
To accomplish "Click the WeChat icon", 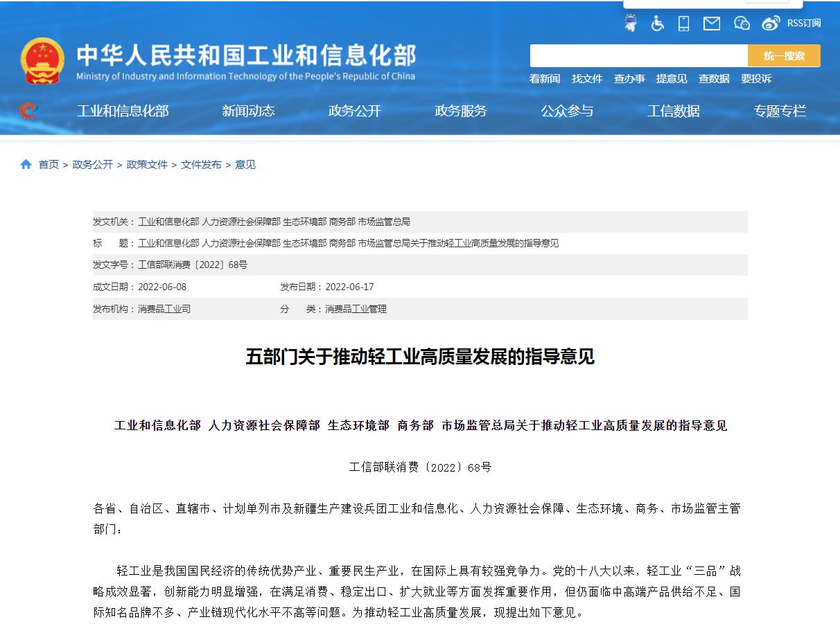I will click(742, 24).
